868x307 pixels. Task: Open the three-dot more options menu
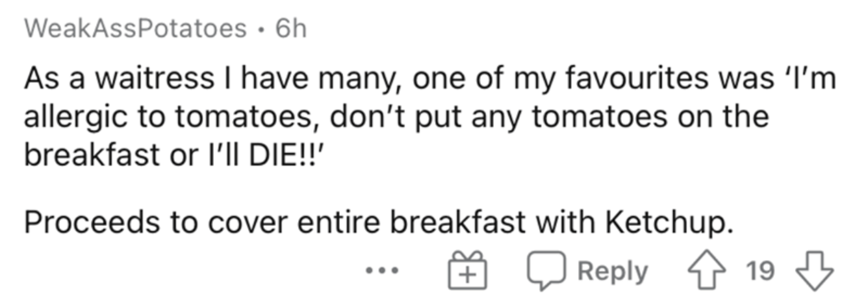[x=380, y=272]
